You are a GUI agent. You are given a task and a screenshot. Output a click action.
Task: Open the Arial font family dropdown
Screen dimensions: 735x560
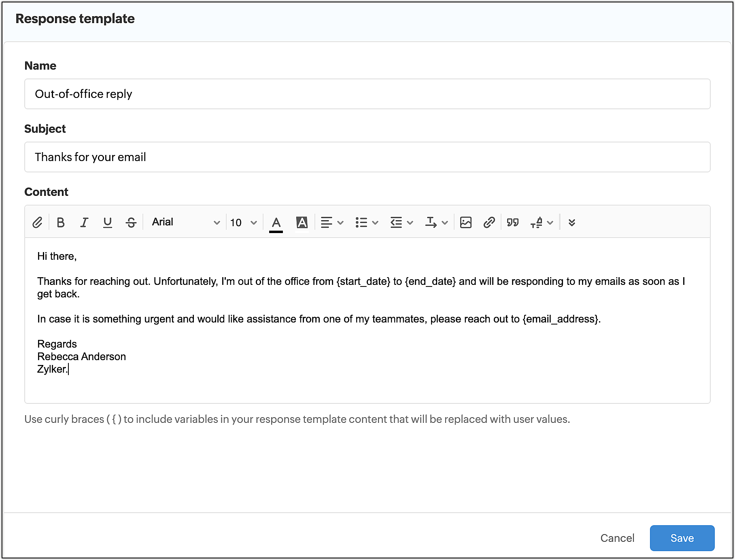click(185, 222)
